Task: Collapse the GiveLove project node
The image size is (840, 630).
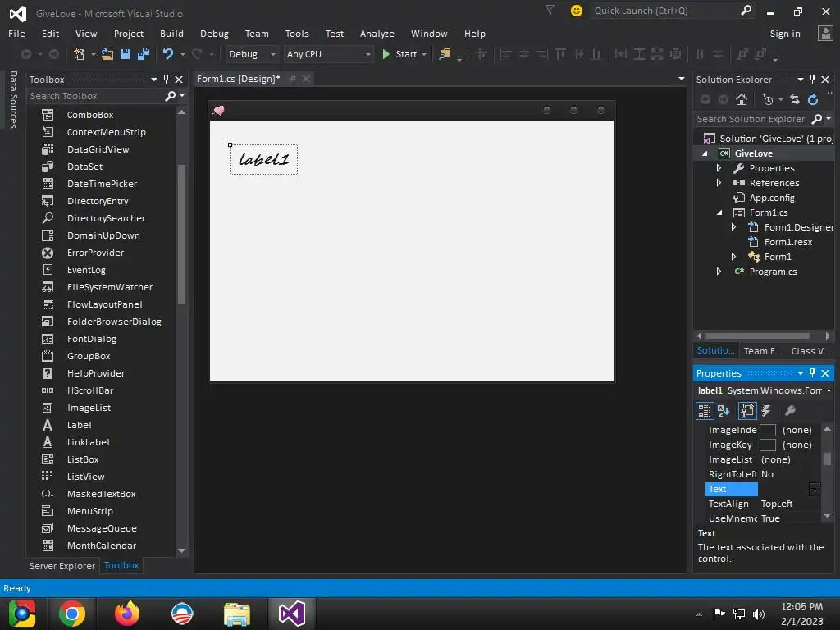Action: tap(705, 153)
